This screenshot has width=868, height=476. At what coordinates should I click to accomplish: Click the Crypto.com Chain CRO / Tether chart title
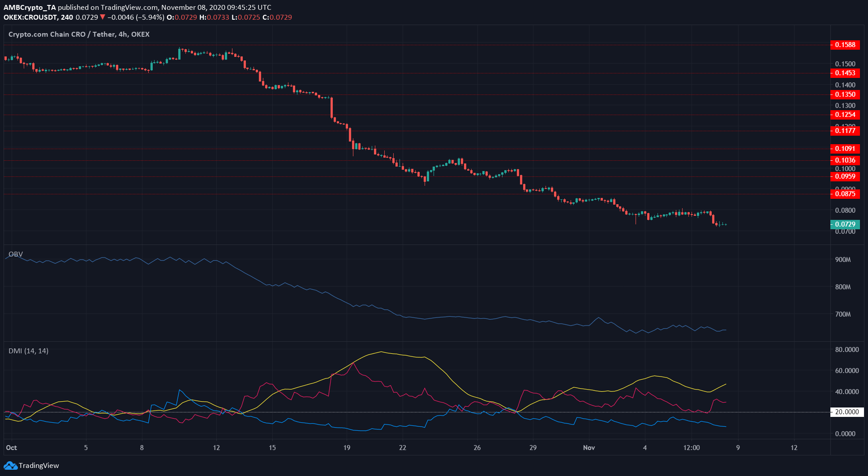pos(79,34)
